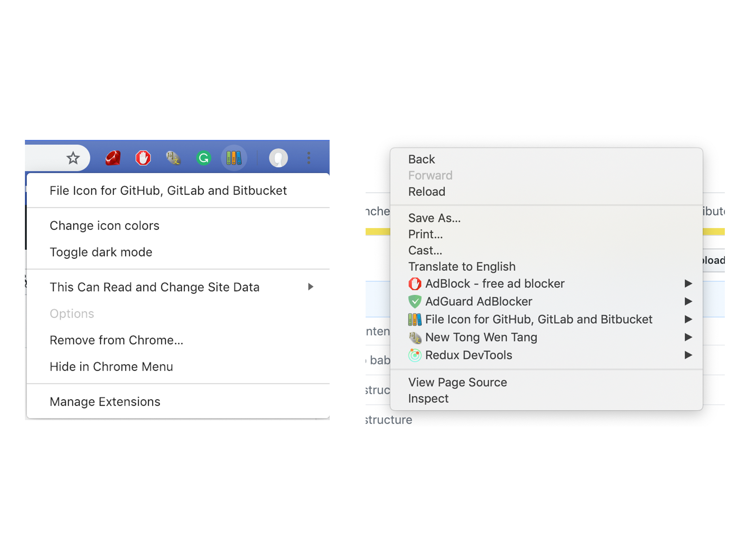
Task: Open the Chrome three-dot menu
Action: (x=309, y=158)
